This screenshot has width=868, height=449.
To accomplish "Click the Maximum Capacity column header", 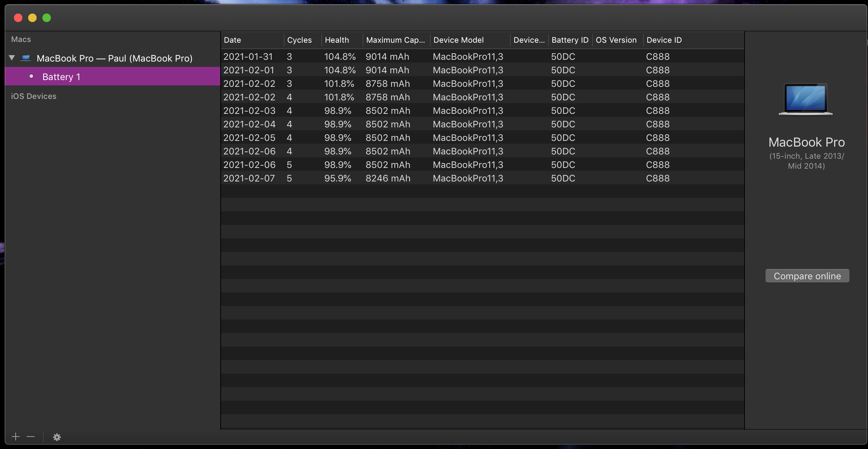I will 395,40.
